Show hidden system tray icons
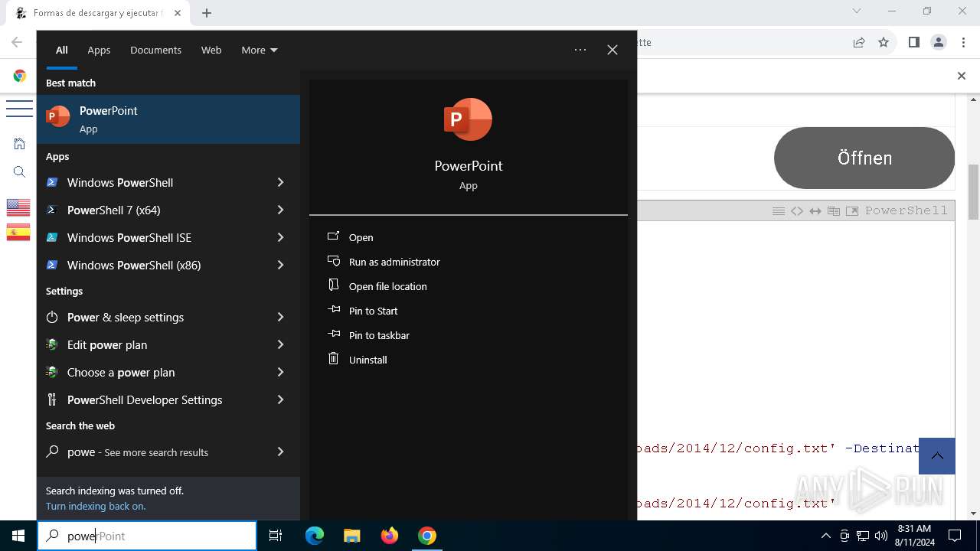Screen dimensions: 980x551 point(825,536)
